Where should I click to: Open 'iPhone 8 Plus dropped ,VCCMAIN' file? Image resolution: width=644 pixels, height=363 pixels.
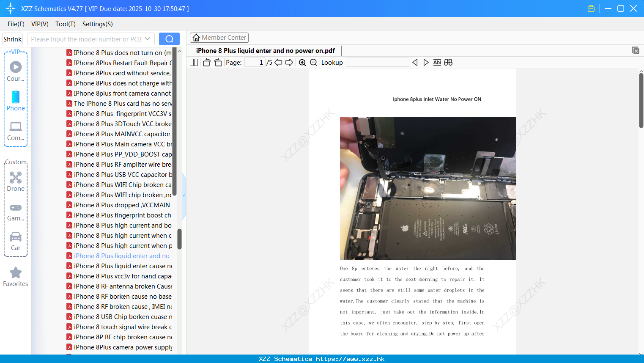pyautogui.click(x=119, y=205)
